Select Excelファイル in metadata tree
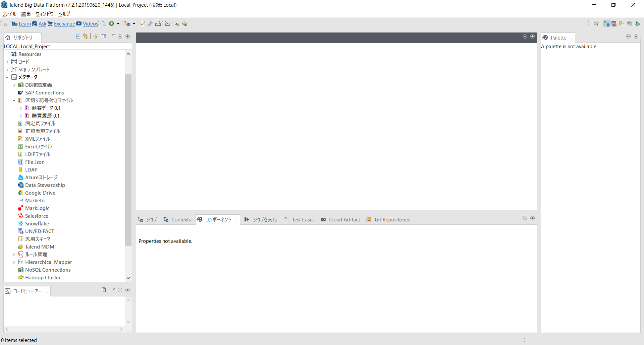Viewport: 644px width, 345px height. pyautogui.click(x=38, y=147)
